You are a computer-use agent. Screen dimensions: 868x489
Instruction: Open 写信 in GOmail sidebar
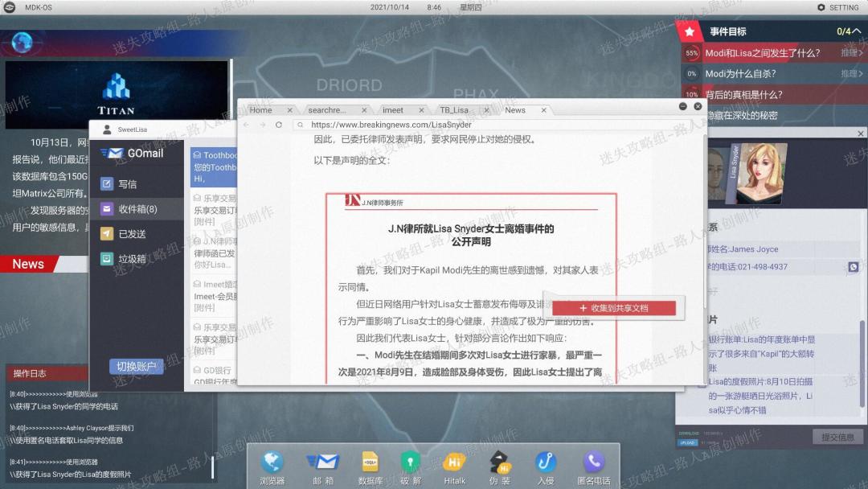point(137,184)
